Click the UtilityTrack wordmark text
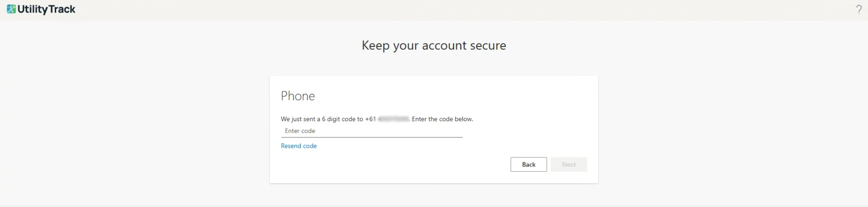 click(x=46, y=9)
